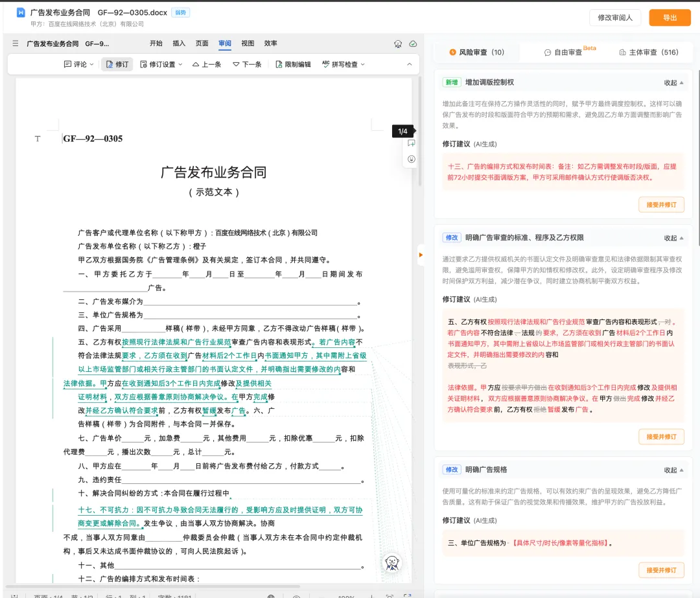Viewport: 700px width, 598px height.
Task: Click the 修改 tag on 明确广告规格 card
Action: point(451,470)
